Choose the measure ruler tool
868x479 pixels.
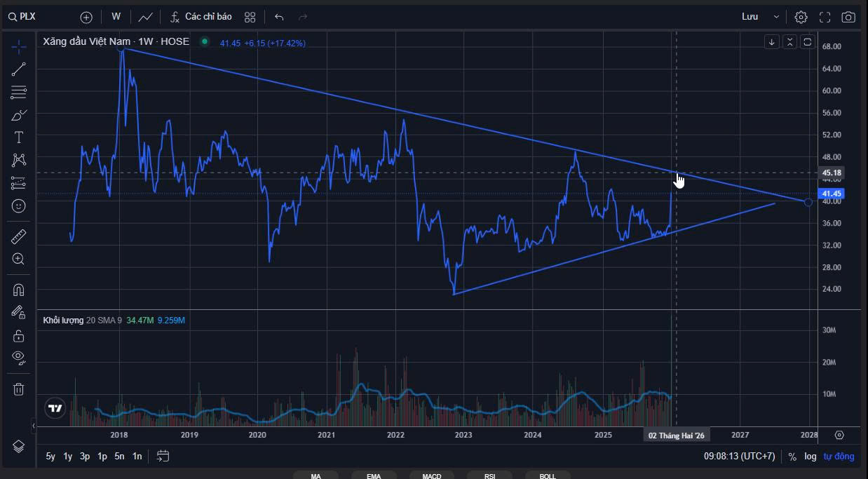point(19,236)
